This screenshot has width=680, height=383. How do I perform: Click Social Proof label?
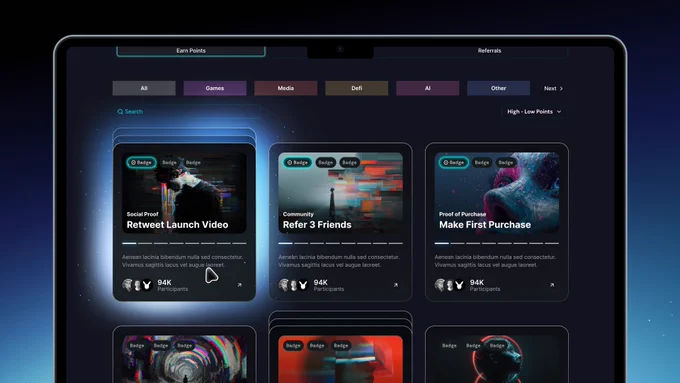(x=142, y=214)
